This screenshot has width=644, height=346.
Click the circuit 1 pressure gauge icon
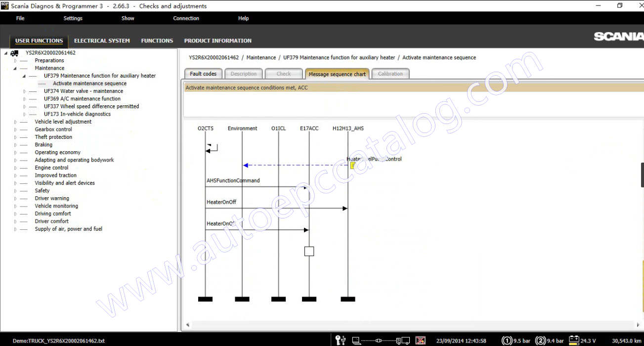(507, 341)
